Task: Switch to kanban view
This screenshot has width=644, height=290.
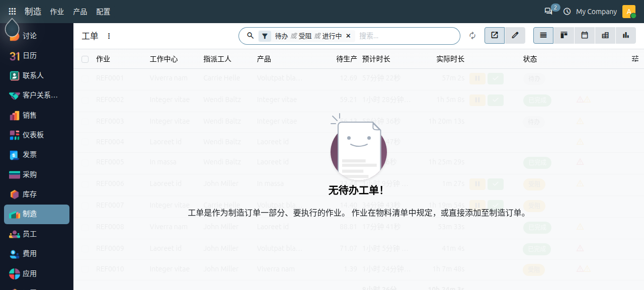Action: 564,35
